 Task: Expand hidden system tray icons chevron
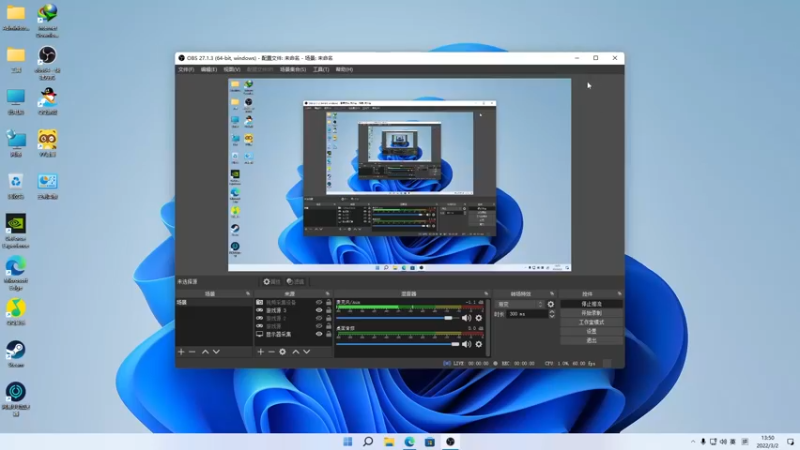[692, 442]
